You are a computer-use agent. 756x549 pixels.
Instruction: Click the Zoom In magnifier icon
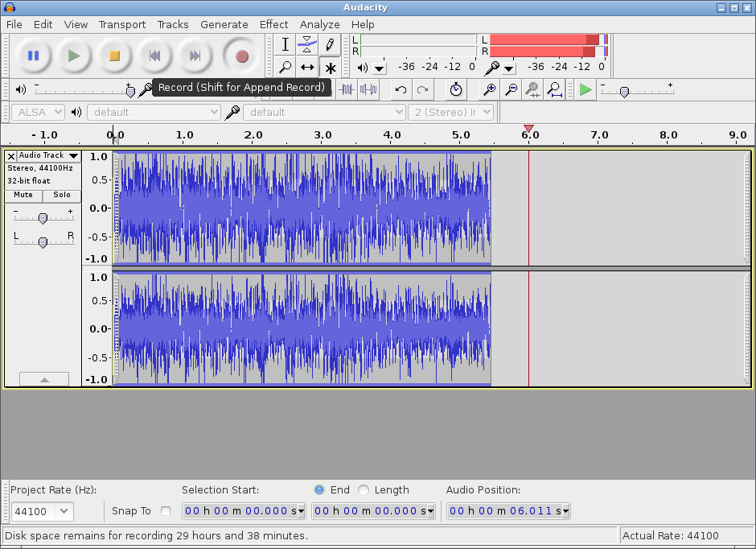(488, 89)
